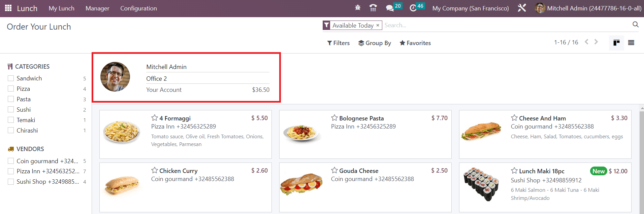The width and height of the screenshot is (644, 214).
Task: Favorite the 4 Formaggi star
Action: pos(155,118)
